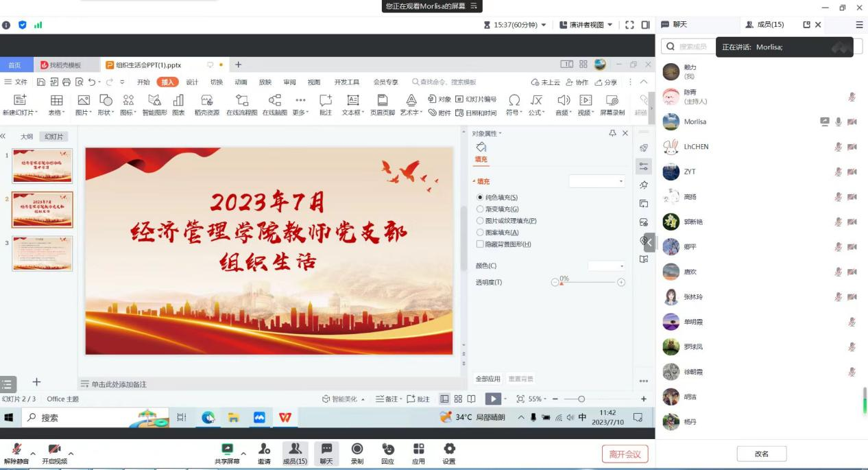
Task: Click the 离开会议 leave meeting button
Action: tap(625, 454)
